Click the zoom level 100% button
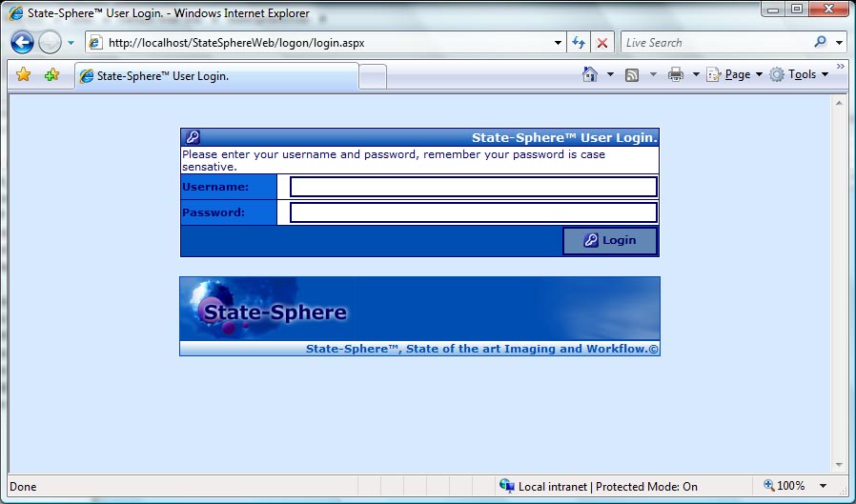Viewport: 856px width, 504px height. pos(784,486)
